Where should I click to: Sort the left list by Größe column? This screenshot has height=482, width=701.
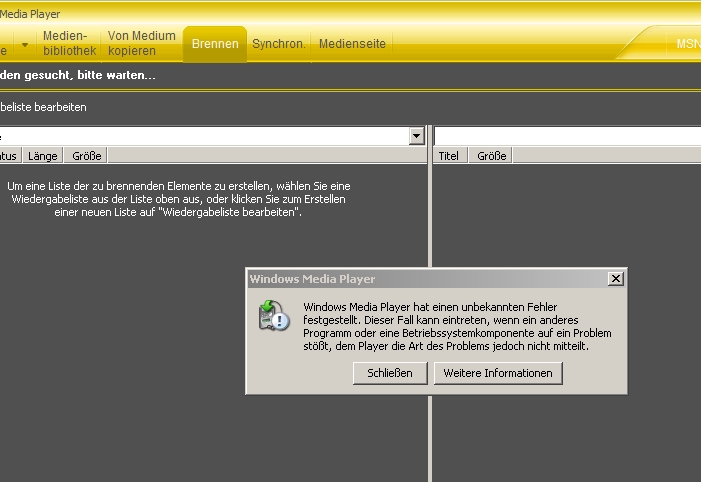[86, 156]
